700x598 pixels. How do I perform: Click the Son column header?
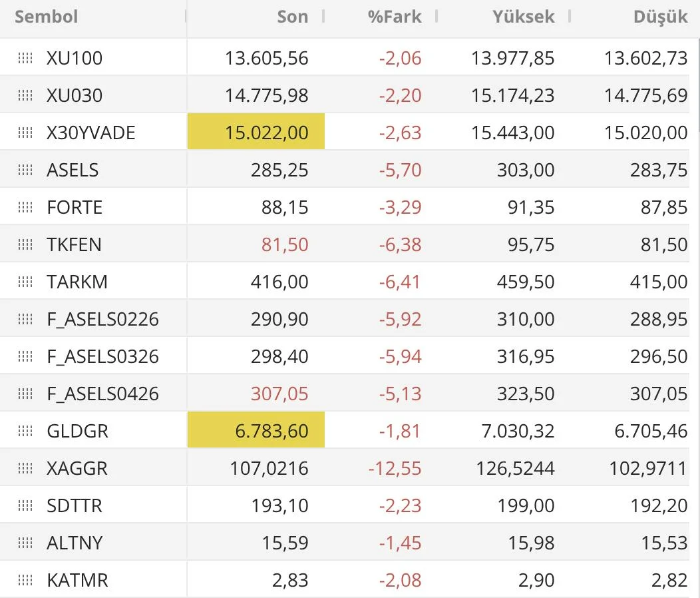coord(293,17)
